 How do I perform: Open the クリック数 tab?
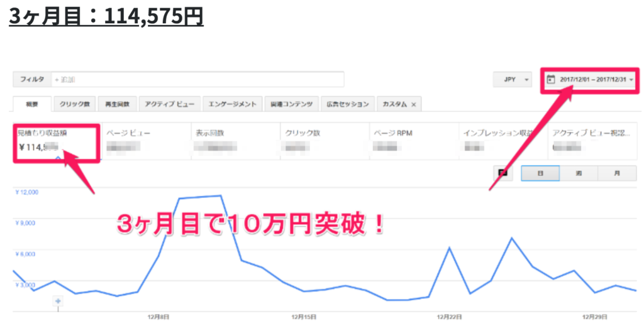[75, 104]
